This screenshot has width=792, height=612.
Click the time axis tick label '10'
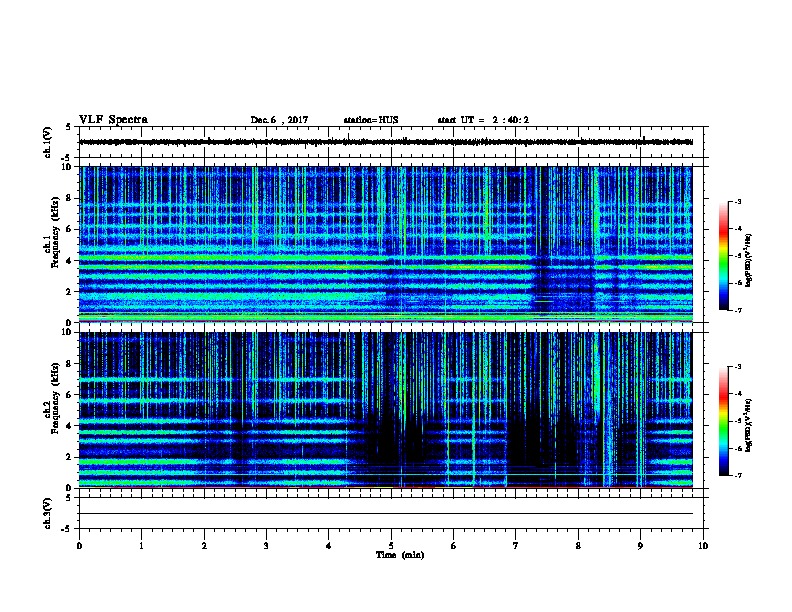click(703, 546)
